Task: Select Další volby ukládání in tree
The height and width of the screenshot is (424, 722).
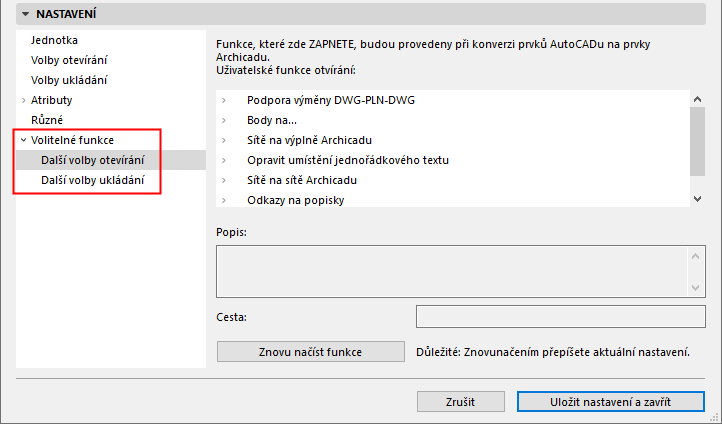Action: point(92,180)
